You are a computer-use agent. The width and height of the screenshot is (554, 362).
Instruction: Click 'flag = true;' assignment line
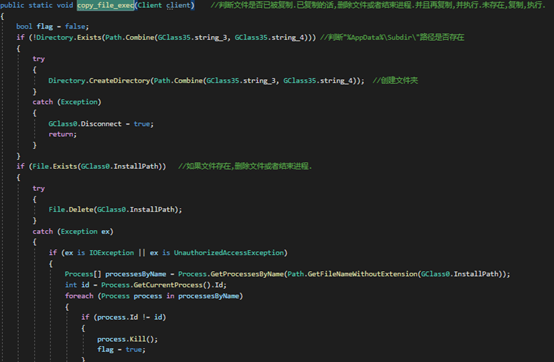point(121,349)
